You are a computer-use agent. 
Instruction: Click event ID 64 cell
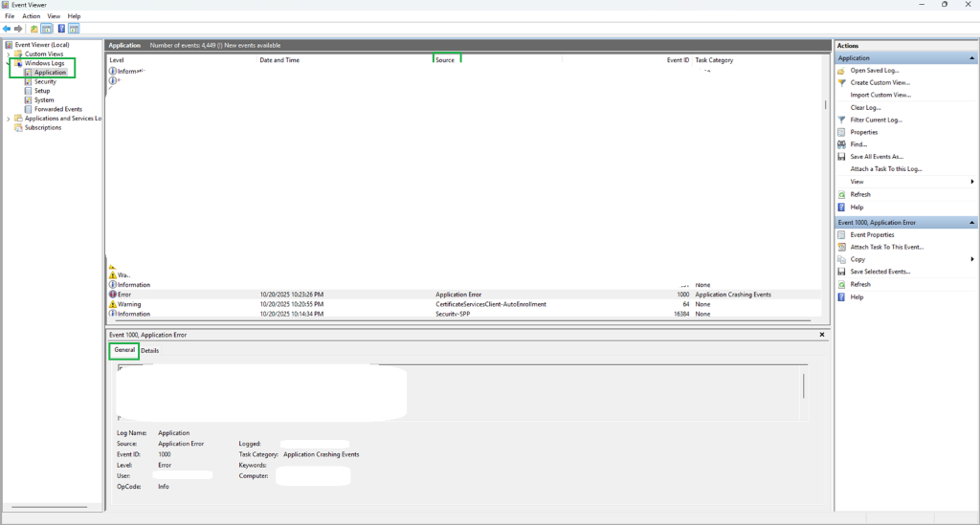point(685,304)
